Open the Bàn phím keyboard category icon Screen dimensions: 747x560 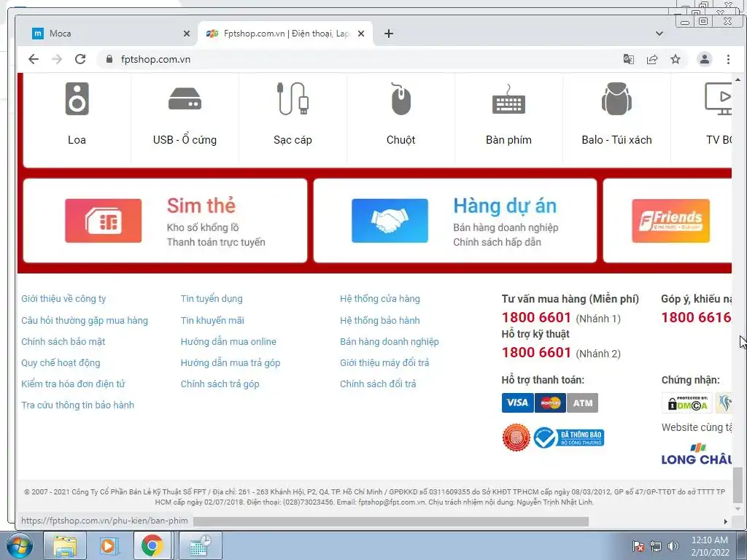tap(508, 99)
